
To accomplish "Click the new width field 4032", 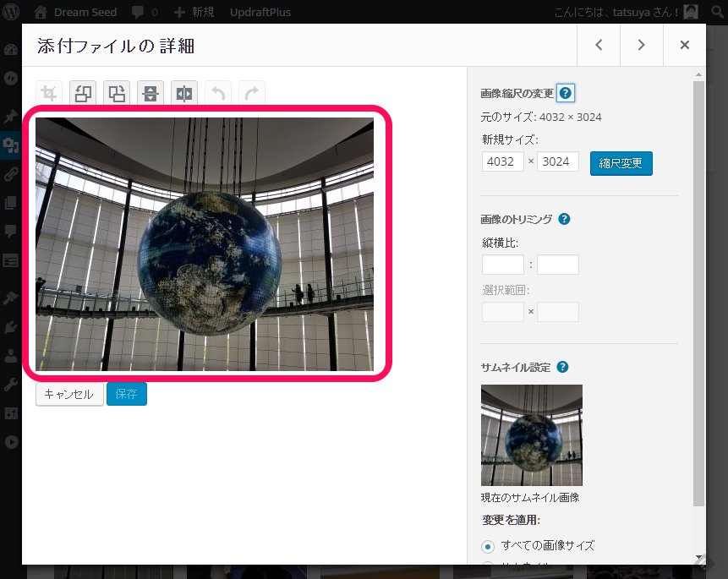I will coord(503,161).
